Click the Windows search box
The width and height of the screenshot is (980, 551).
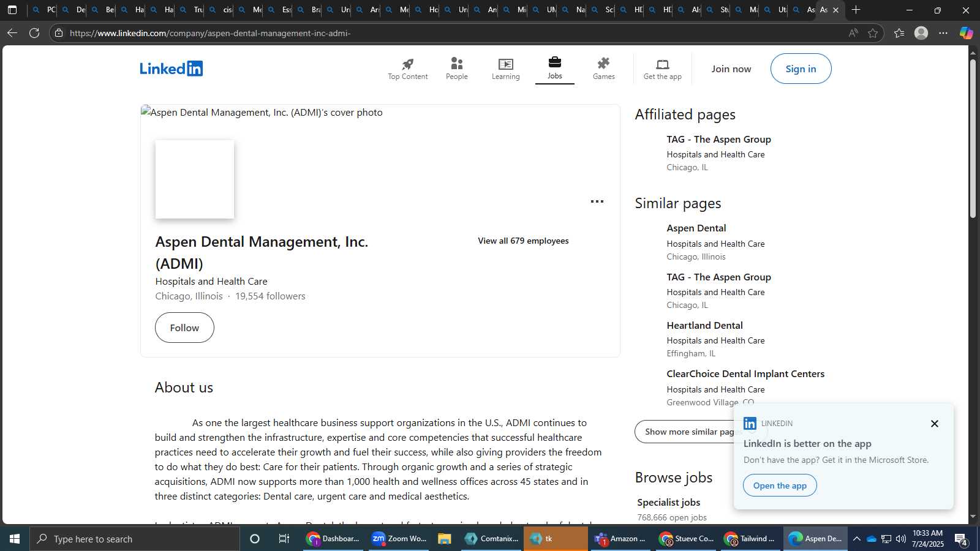[135, 539]
